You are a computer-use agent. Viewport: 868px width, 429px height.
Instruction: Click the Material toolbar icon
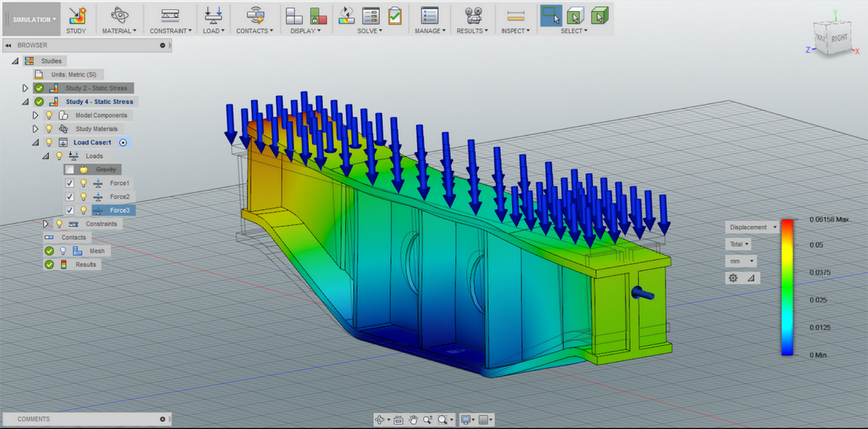click(x=118, y=16)
